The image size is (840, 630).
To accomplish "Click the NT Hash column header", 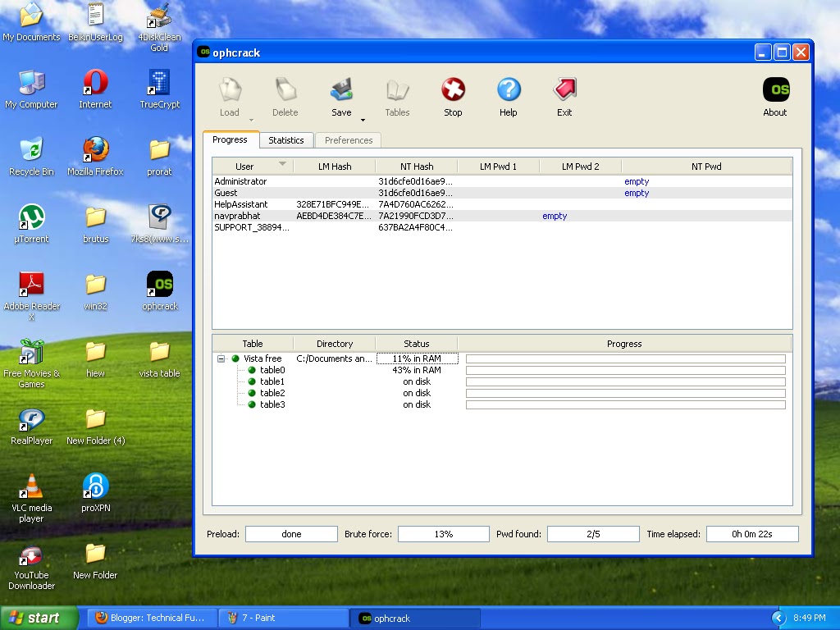I will click(417, 166).
